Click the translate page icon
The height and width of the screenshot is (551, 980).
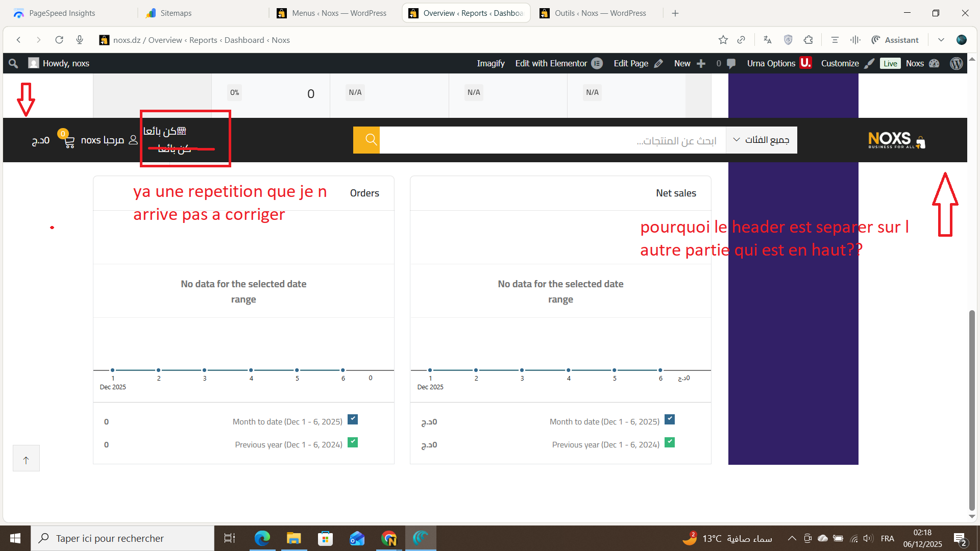(x=767, y=40)
